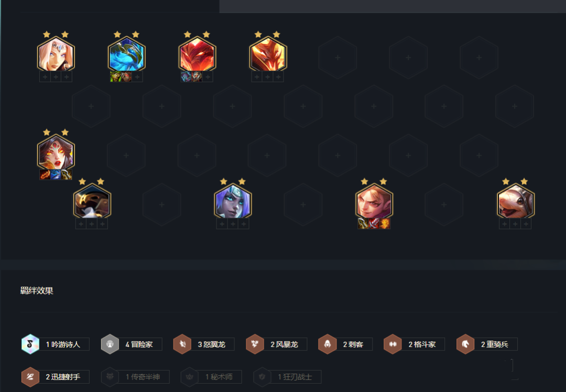Click the 风暴龙 trait icon
Viewport: 566px width, 392px height.
tap(255, 344)
